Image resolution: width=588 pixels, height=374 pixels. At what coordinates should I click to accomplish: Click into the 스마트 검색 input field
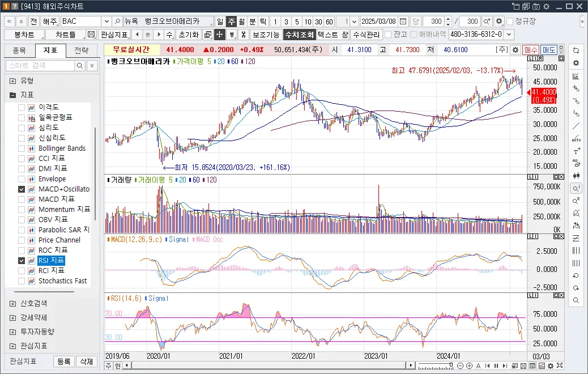pyautogui.click(x=40, y=66)
